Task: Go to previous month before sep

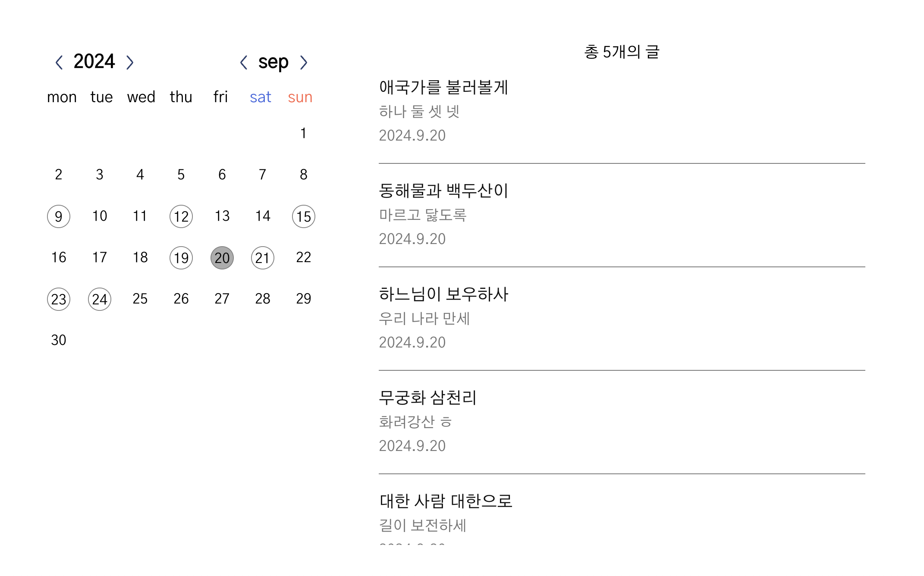Action: pos(244,63)
